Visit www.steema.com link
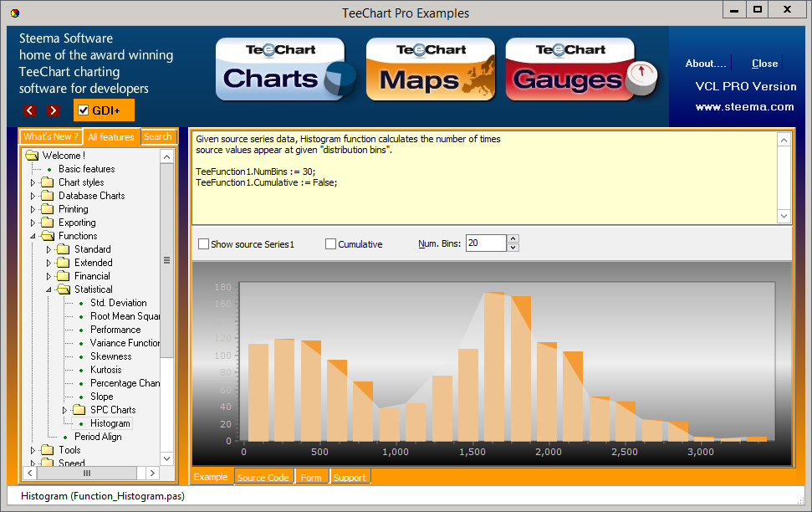 pyautogui.click(x=744, y=107)
